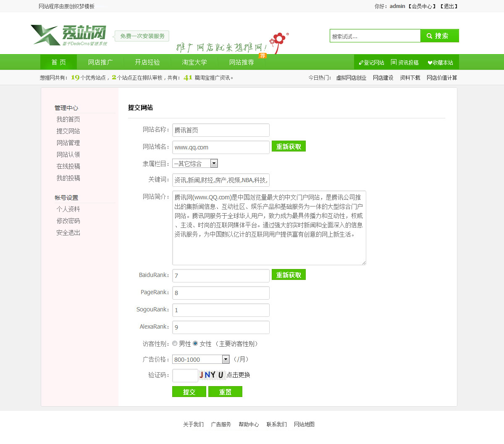Click the green 搜索 magnifier button

point(439,36)
